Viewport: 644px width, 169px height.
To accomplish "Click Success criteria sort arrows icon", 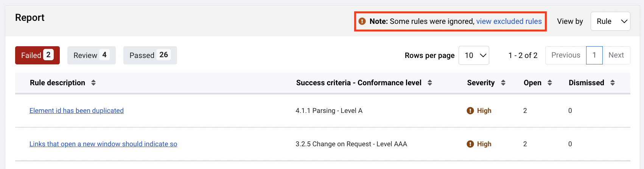I will tap(430, 83).
